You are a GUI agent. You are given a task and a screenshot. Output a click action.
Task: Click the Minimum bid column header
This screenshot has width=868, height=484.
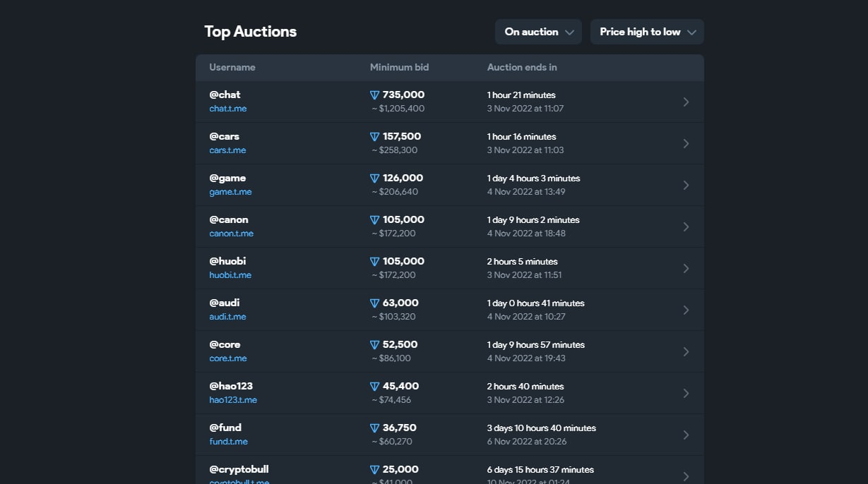[399, 68]
